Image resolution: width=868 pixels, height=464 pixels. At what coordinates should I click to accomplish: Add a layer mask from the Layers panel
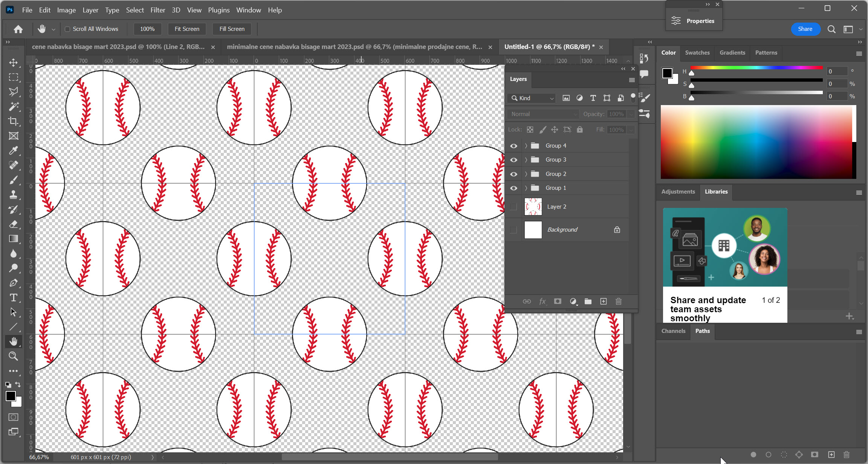pos(558,301)
